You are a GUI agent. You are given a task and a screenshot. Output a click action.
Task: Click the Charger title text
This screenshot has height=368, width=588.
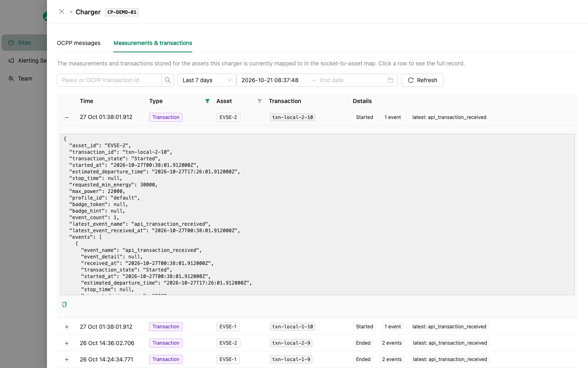[88, 12]
